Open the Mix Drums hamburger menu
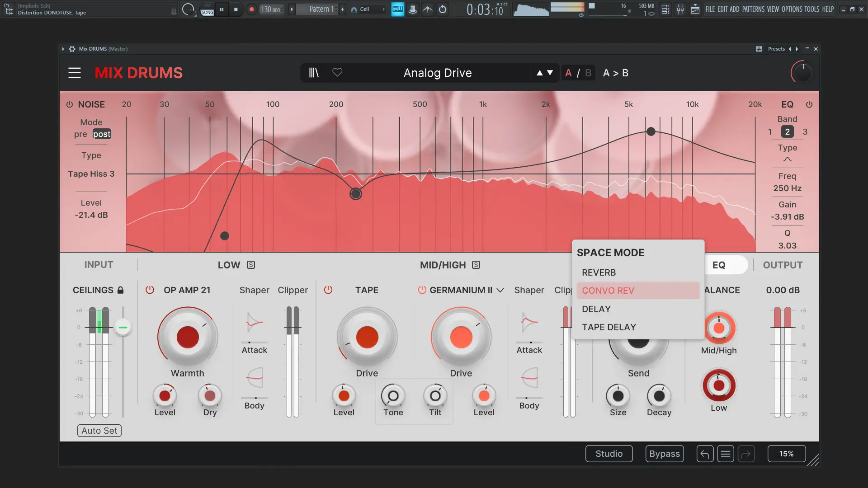The image size is (868, 488). tap(75, 73)
